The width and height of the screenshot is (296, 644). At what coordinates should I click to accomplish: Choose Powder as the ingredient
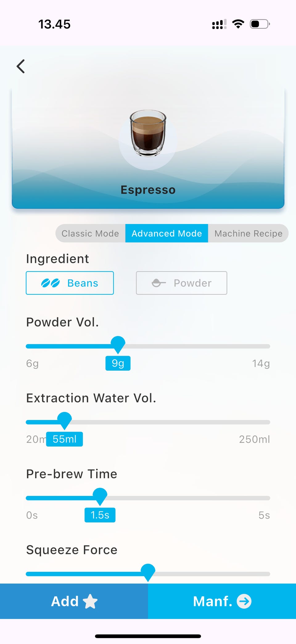[182, 283]
